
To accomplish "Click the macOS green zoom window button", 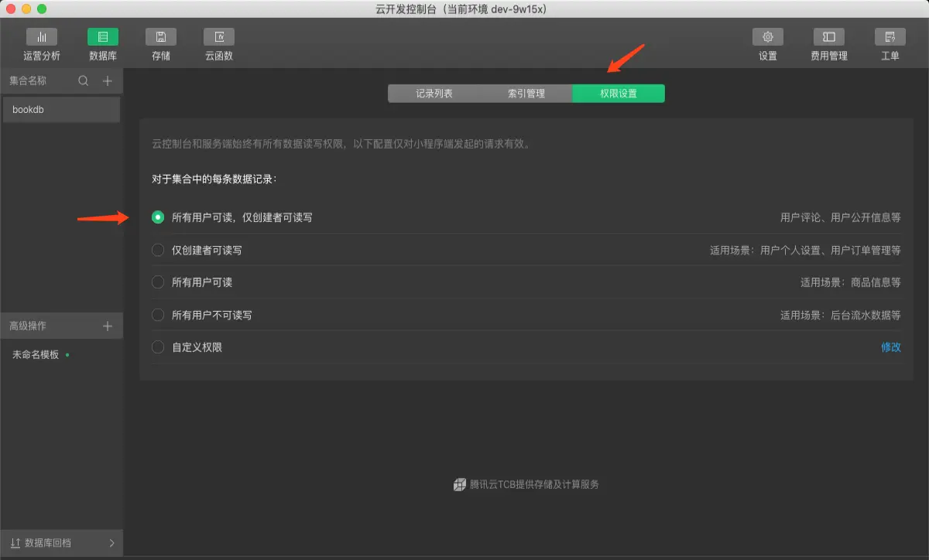I will 42,9.
